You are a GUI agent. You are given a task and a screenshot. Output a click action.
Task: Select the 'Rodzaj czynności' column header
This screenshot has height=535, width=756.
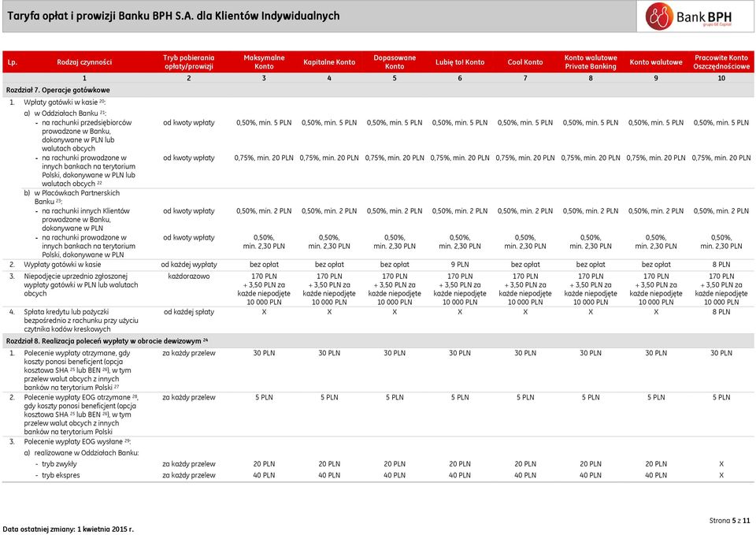(x=84, y=62)
